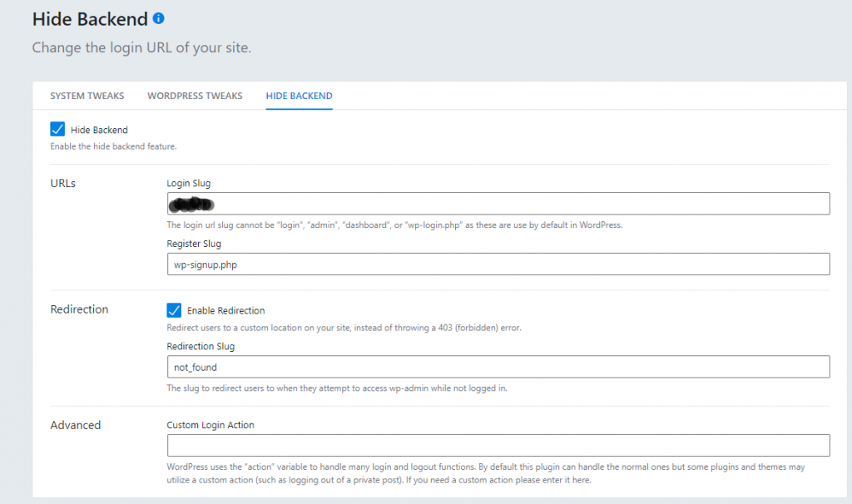Screen dimensions: 852x504
Task: Click the Advanced section heading
Action: tap(76, 425)
